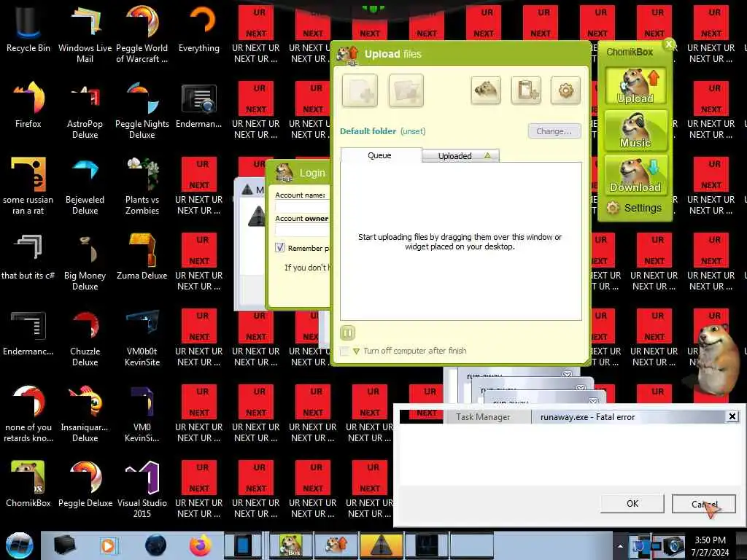Enable Turn off computer after finish checkbox
This screenshot has height=560, width=747.
345,351
